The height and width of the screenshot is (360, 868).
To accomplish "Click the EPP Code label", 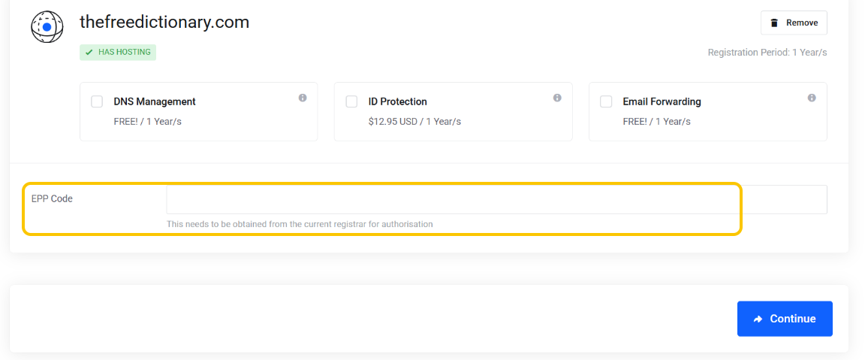I will click(x=52, y=198).
